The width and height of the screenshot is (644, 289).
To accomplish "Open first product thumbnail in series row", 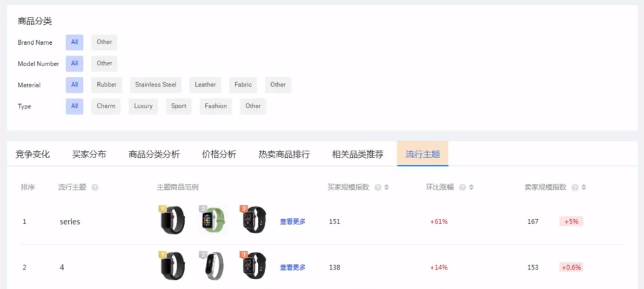I will (172, 220).
